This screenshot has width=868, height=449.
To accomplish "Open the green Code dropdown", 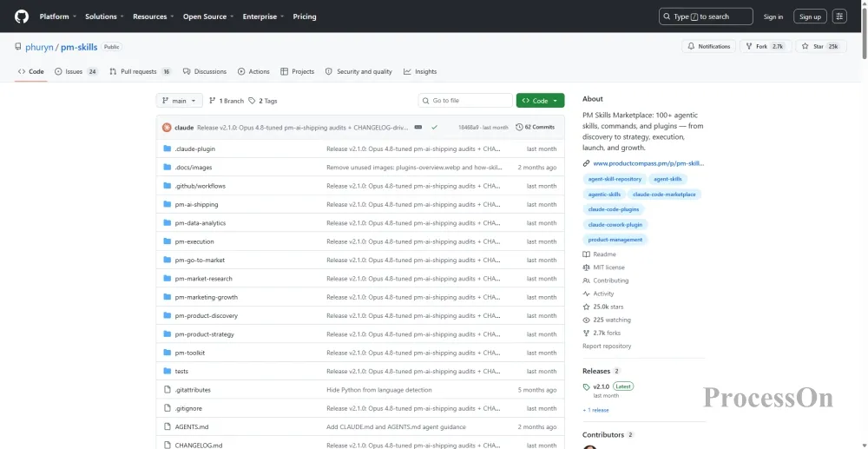I will tap(540, 101).
